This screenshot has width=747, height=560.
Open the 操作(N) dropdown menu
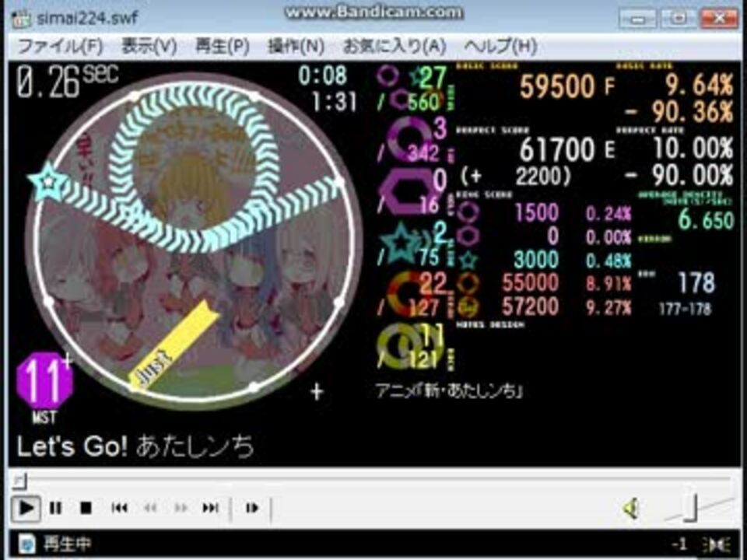(296, 46)
